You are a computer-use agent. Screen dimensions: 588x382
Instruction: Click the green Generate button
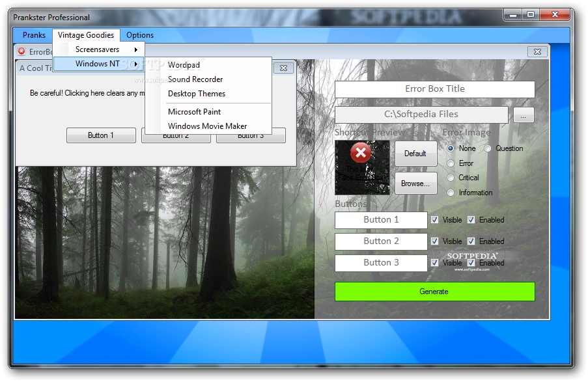tap(434, 292)
